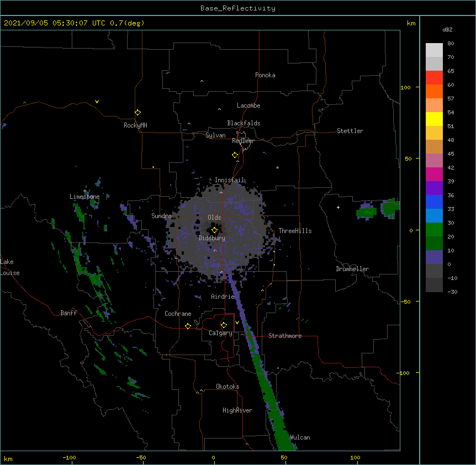Click the RedDeer town label
Image resolution: width=476 pixels, height=465 pixels.
click(243, 141)
